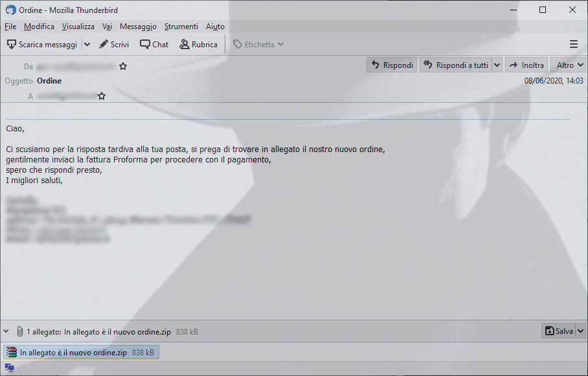The image size is (588, 376).
Task: Open the Rubrica address book
Action: 198,44
